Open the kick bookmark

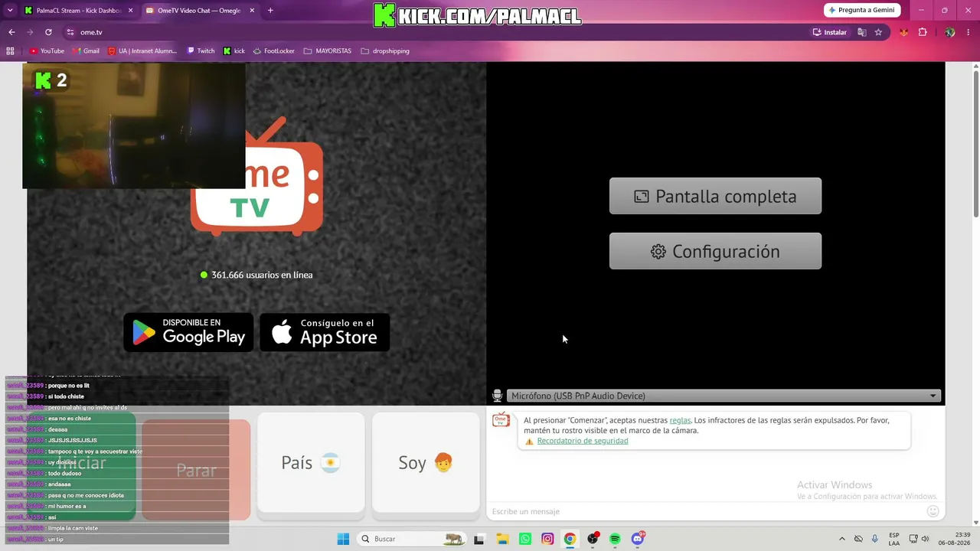point(234,51)
